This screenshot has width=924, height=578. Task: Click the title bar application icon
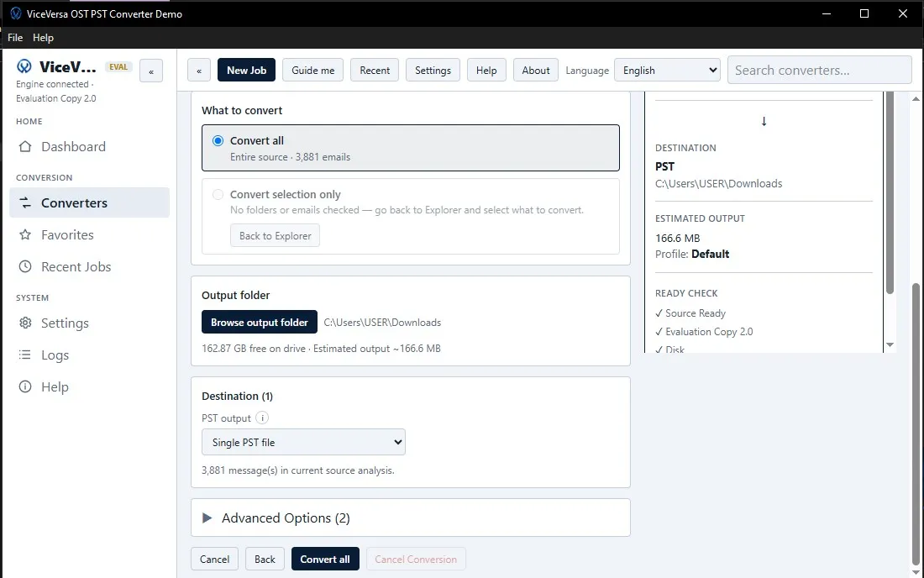point(16,13)
